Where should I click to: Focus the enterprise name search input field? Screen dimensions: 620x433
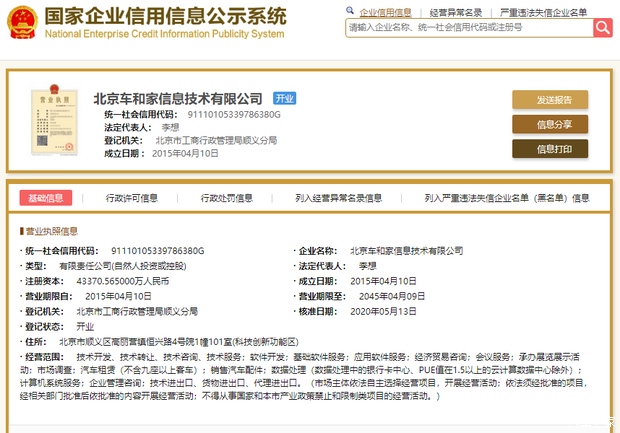[469, 28]
